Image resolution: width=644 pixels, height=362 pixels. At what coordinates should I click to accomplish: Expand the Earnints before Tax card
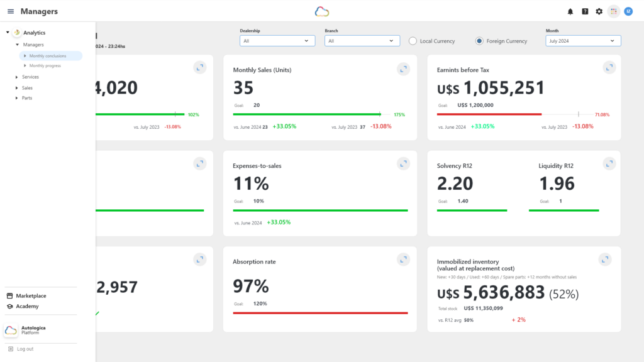[609, 67]
